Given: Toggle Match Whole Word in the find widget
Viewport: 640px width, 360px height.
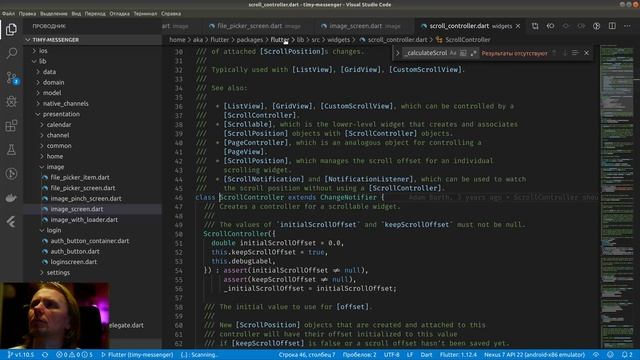Looking at the screenshot, I should click(x=463, y=53).
